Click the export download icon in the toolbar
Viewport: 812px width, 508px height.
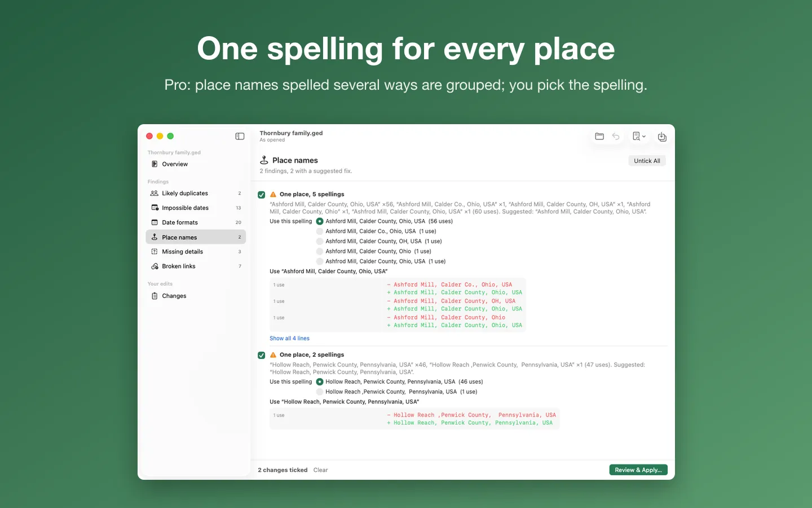pyautogui.click(x=662, y=137)
